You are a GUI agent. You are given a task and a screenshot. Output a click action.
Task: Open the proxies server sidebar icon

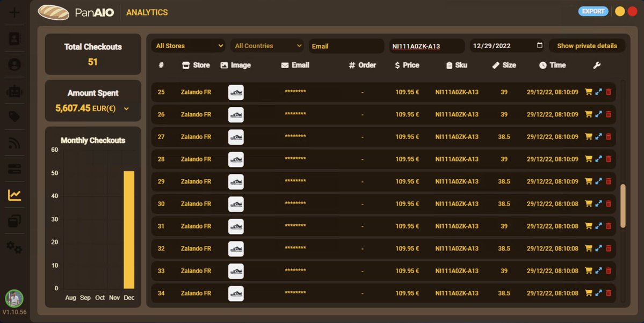pos(15,168)
